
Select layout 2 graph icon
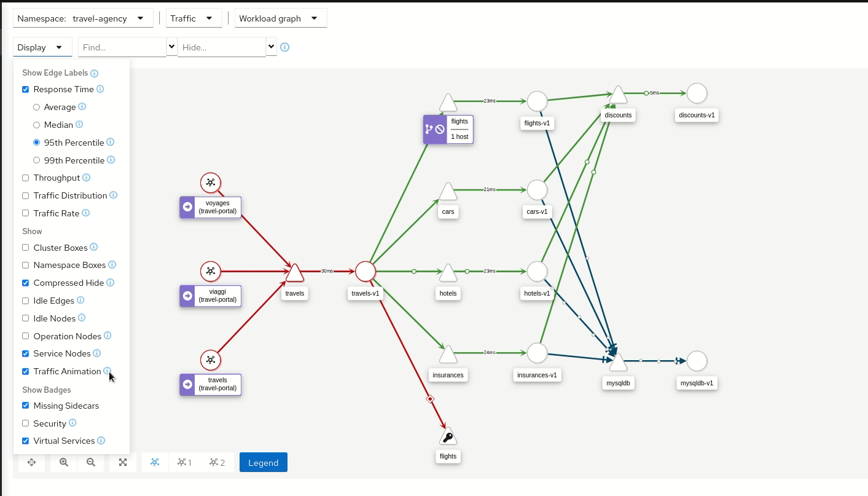coord(217,462)
